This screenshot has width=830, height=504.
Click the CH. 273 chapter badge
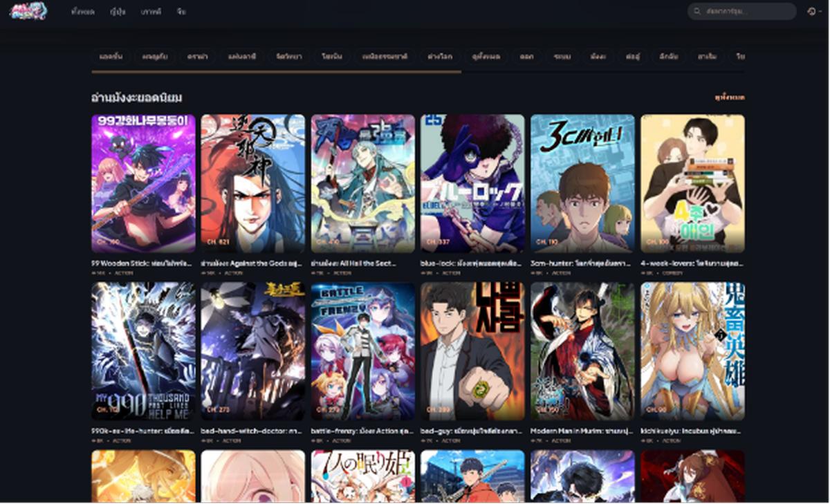click(218, 410)
